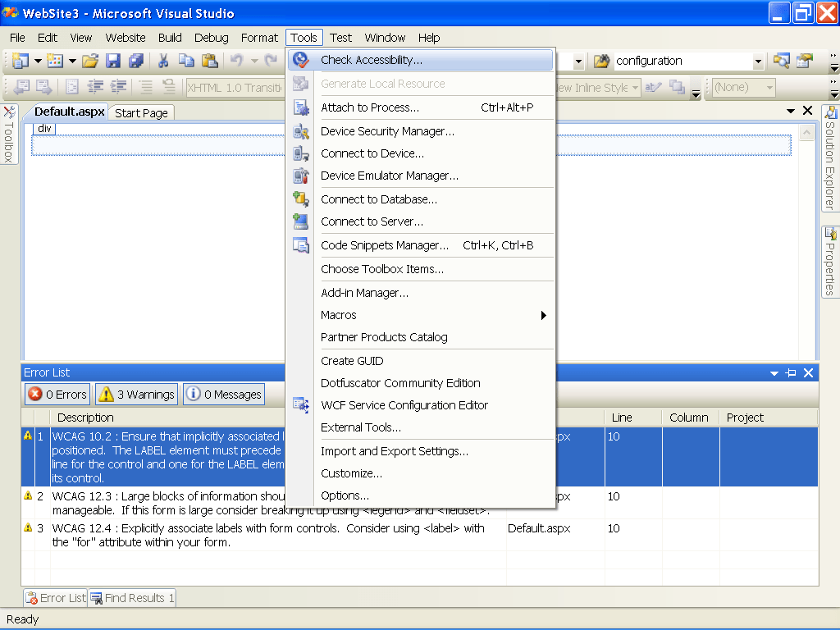Choose Connect to Database from the menu

[378, 199]
